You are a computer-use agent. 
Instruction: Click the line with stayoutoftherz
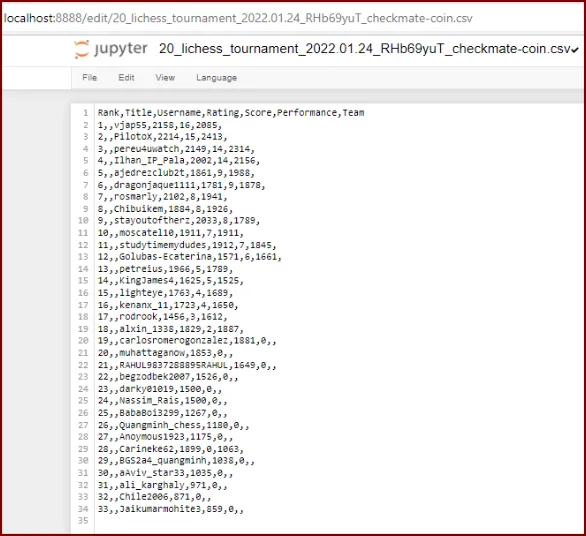(179, 221)
